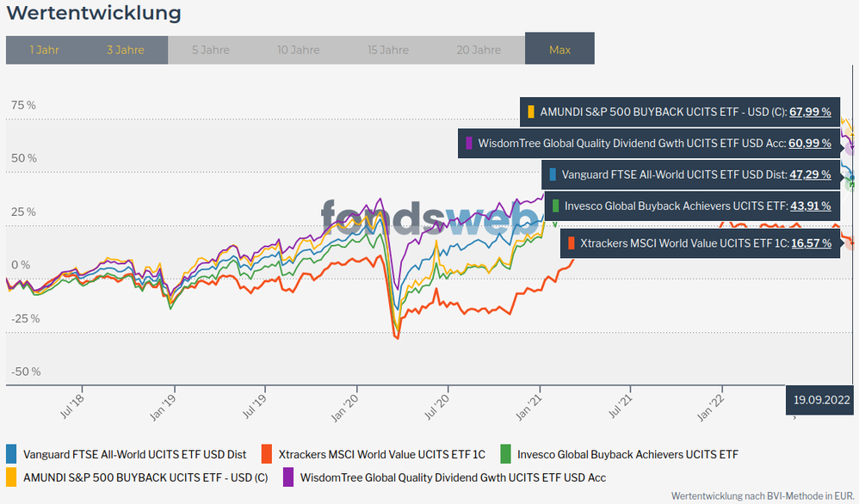Show the Max time range
The width and height of the screenshot is (859, 504).
pyautogui.click(x=559, y=50)
